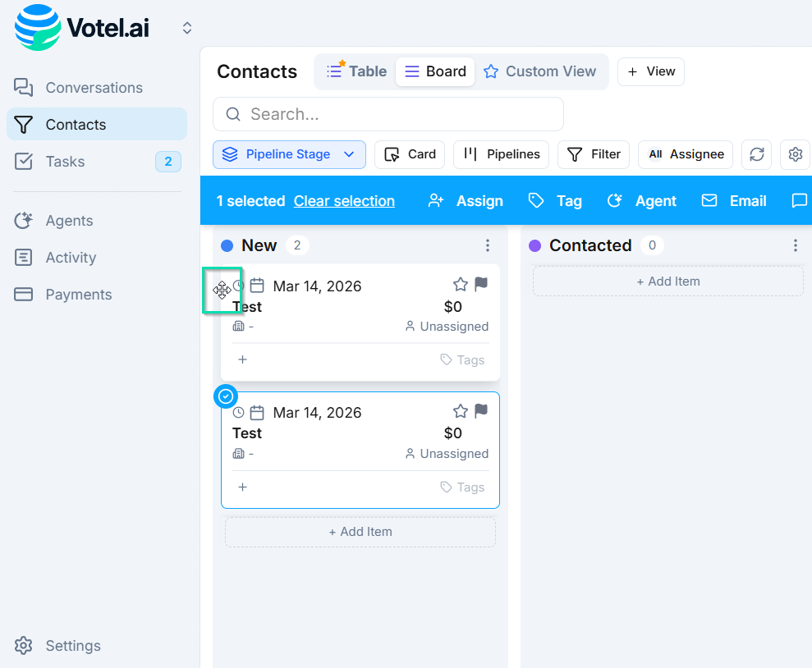
Task: Open the Contacted column options menu
Action: tap(795, 245)
